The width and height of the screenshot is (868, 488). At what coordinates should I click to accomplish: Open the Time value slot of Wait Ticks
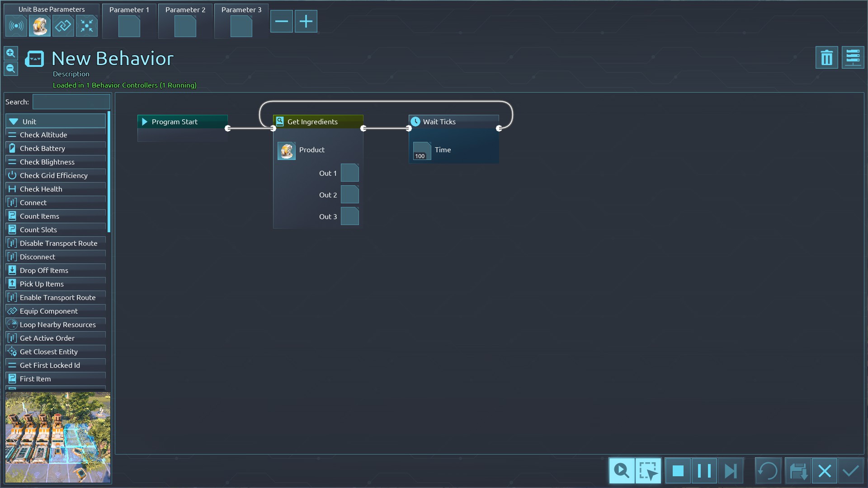422,151
